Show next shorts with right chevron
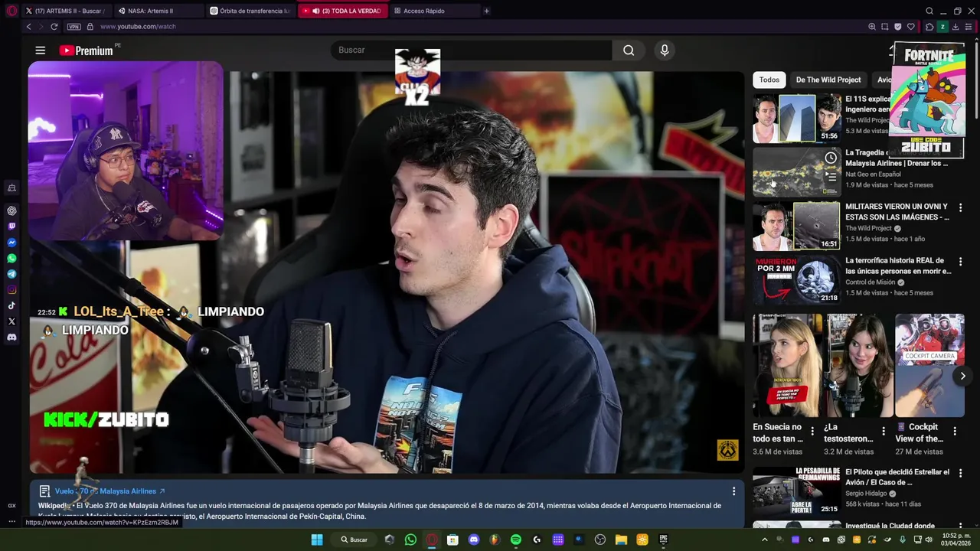This screenshot has height=551, width=980. click(x=962, y=376)
